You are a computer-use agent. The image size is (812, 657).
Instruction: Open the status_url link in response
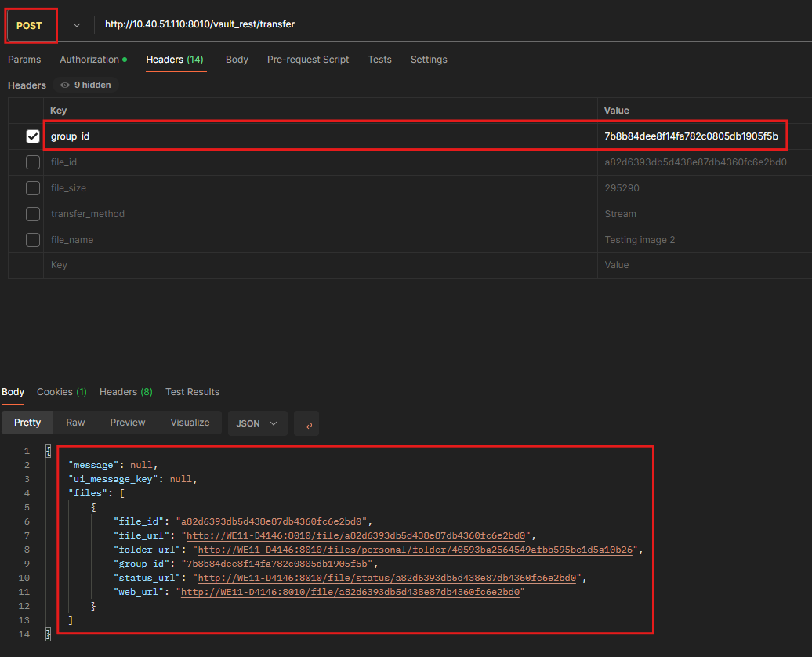tap(387, 579)
